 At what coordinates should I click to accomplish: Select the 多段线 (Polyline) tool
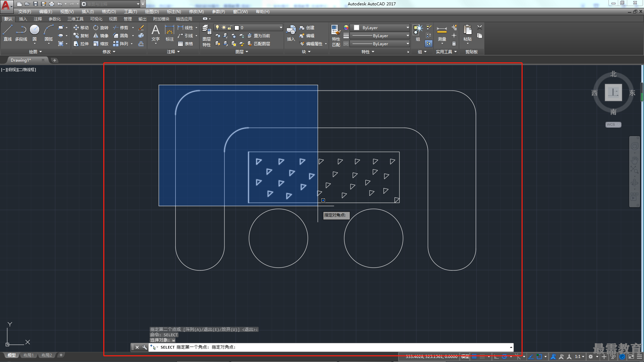pos(21,33)
